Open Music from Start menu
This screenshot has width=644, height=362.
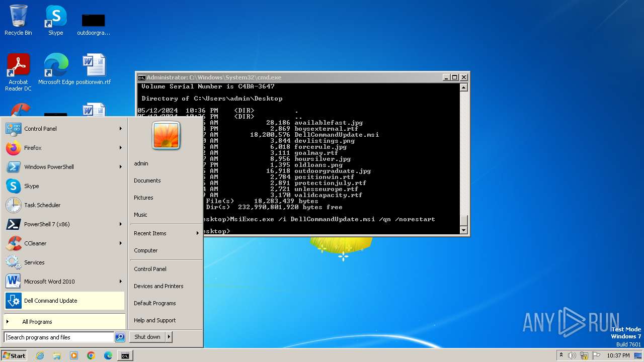[x=140, y=215]
